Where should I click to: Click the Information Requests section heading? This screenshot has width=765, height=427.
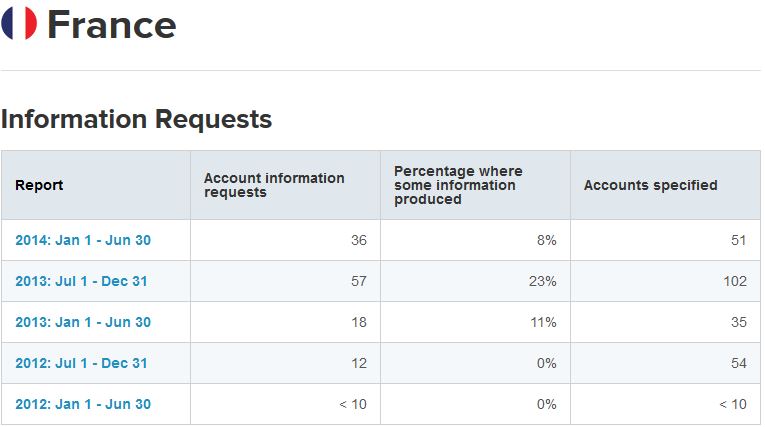tap(136, 119)
